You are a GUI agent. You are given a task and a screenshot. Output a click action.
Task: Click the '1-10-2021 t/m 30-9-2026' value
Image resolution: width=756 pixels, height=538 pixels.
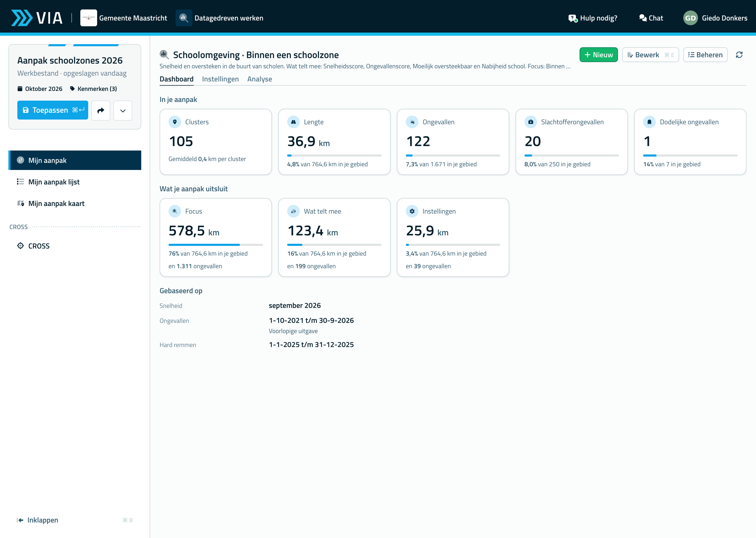tap(311, 320)
